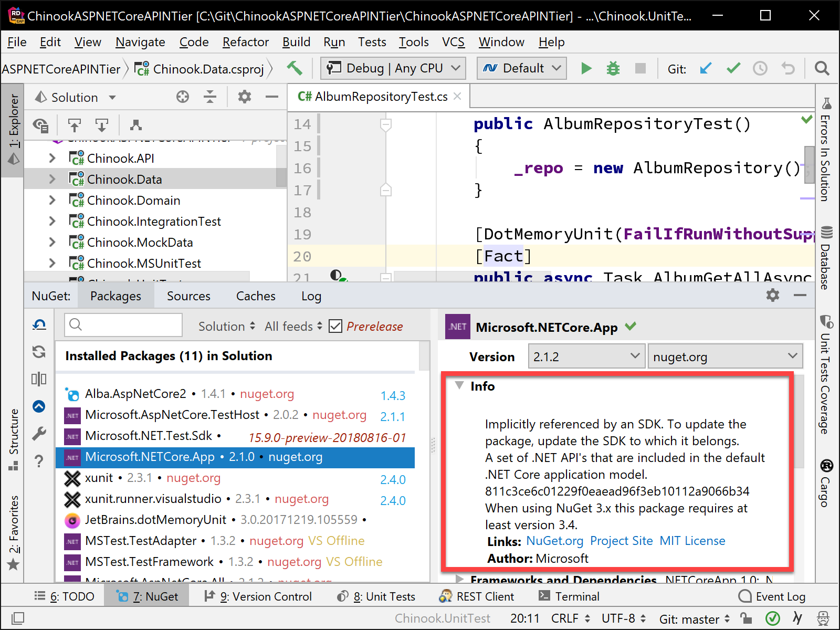Minimize the NuGet panel
Screen dimensions: 840x630
pos(800,295)
